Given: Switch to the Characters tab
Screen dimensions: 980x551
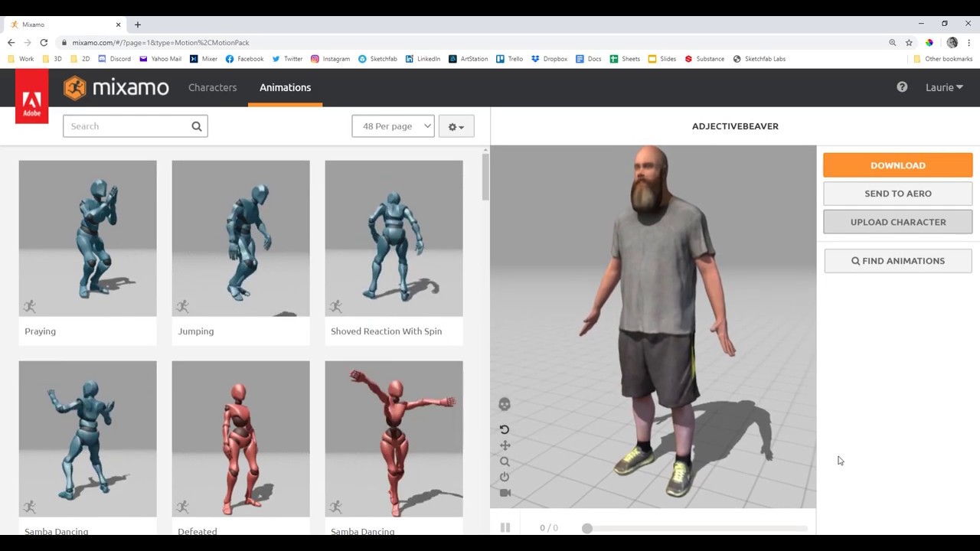Looking at the screenshot, I should [212, 87].
